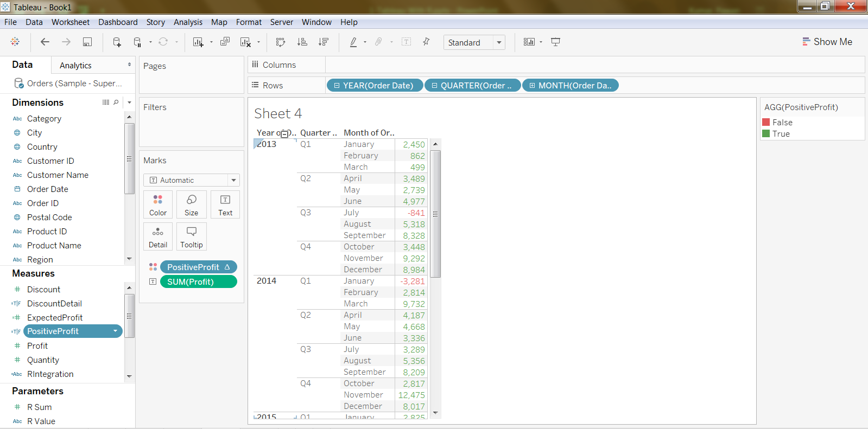Pause auto updates icon

pos(138,42)
